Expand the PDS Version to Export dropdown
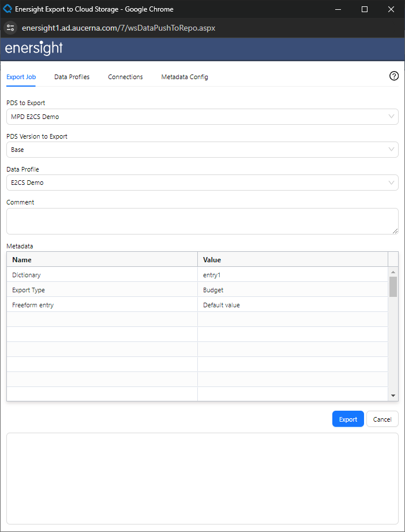 [202, 150]
